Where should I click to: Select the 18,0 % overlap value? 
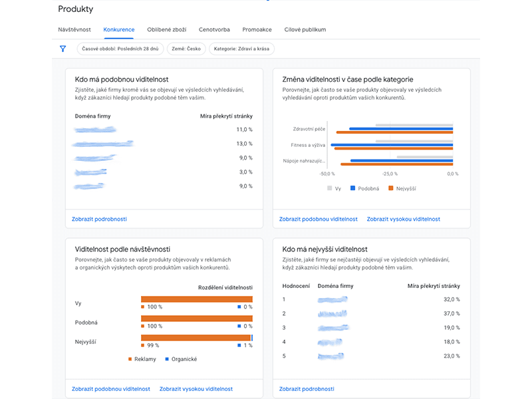(452, 342)
